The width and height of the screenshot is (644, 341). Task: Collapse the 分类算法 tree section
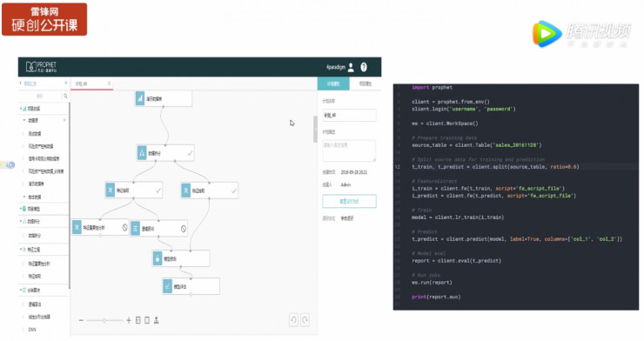(x=21, y=290)
